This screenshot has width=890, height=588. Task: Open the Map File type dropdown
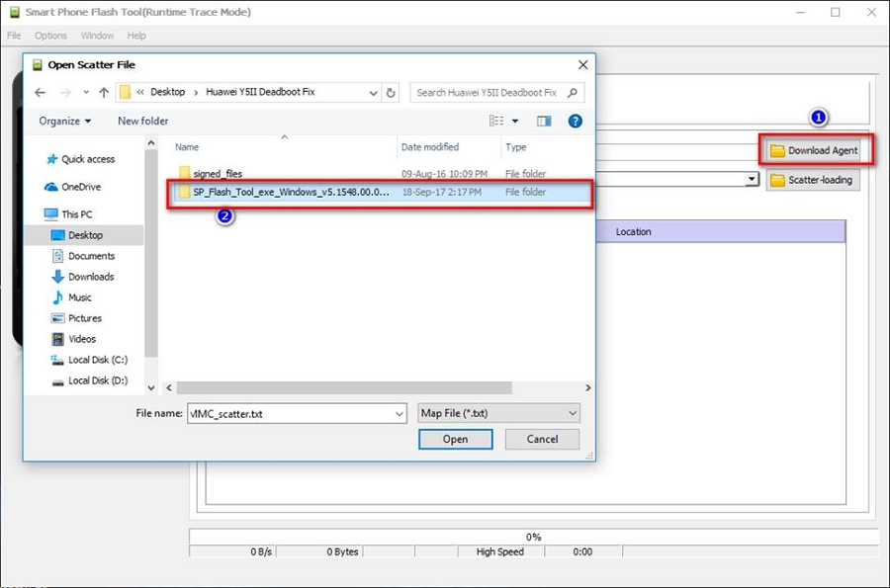[x=497, y=413]
